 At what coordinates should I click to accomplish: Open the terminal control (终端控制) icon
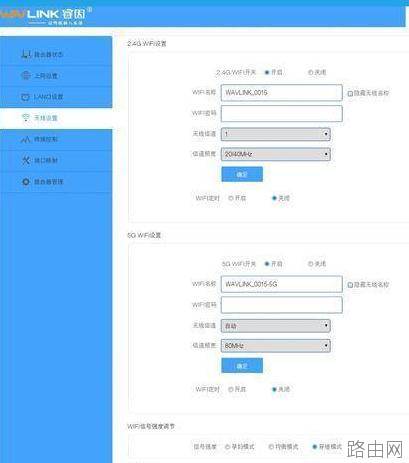tap(26, 139)
